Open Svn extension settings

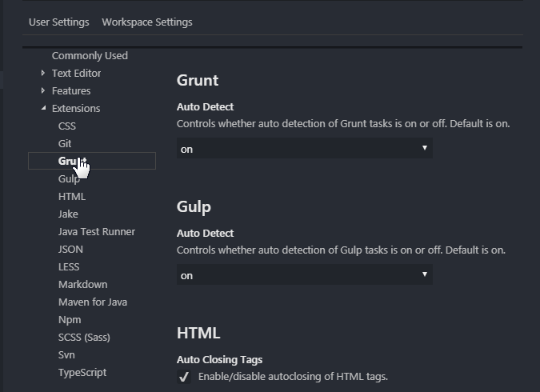click(66, 354)
